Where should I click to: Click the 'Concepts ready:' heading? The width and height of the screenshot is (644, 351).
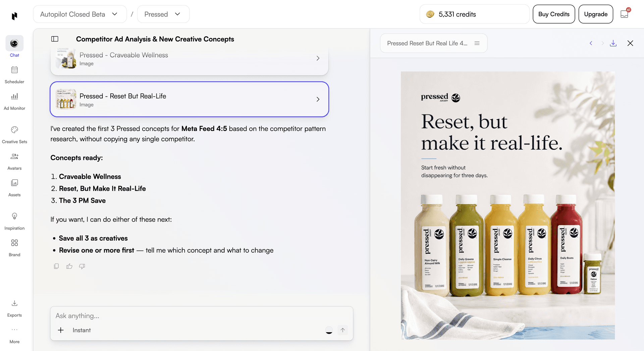[76, 158]
